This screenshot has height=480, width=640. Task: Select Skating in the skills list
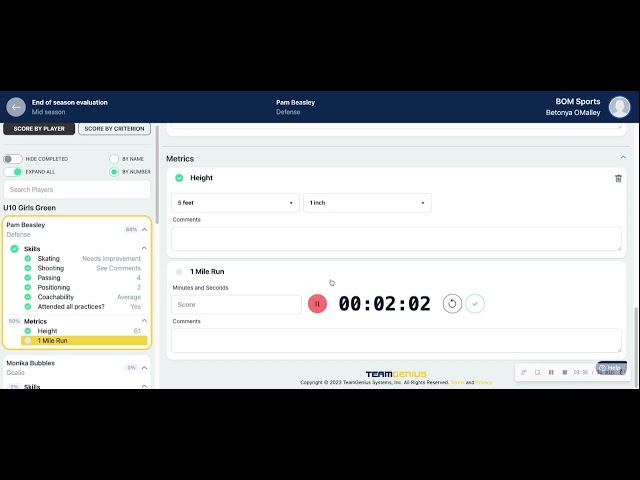49,258
